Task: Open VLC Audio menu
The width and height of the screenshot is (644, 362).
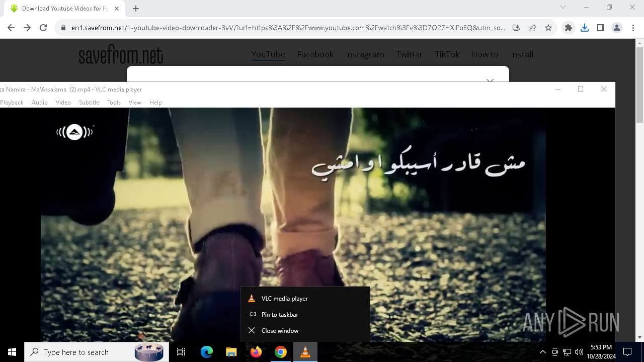Action: click(x=40, y=103)
